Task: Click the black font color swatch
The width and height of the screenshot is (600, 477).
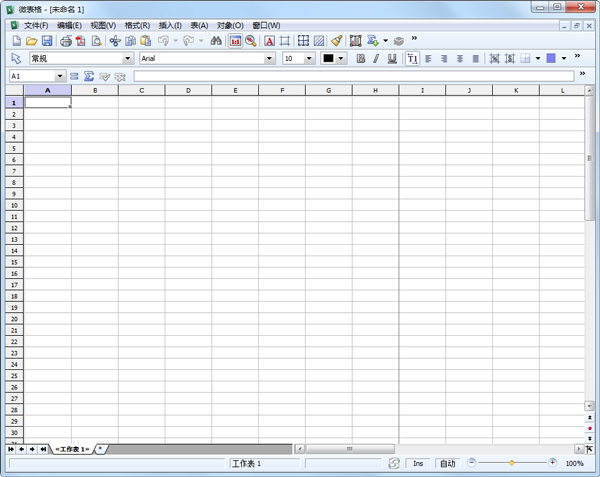Action: pos(328,59)
